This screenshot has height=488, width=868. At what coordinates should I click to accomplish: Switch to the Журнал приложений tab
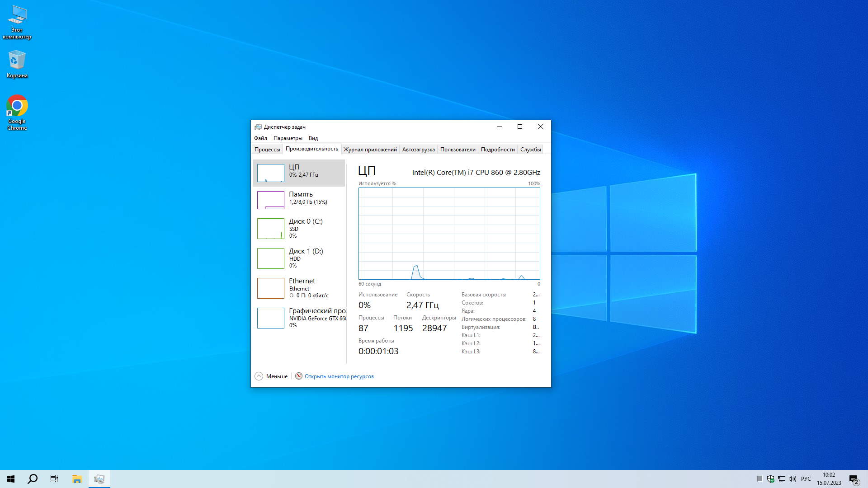[370, 150]
